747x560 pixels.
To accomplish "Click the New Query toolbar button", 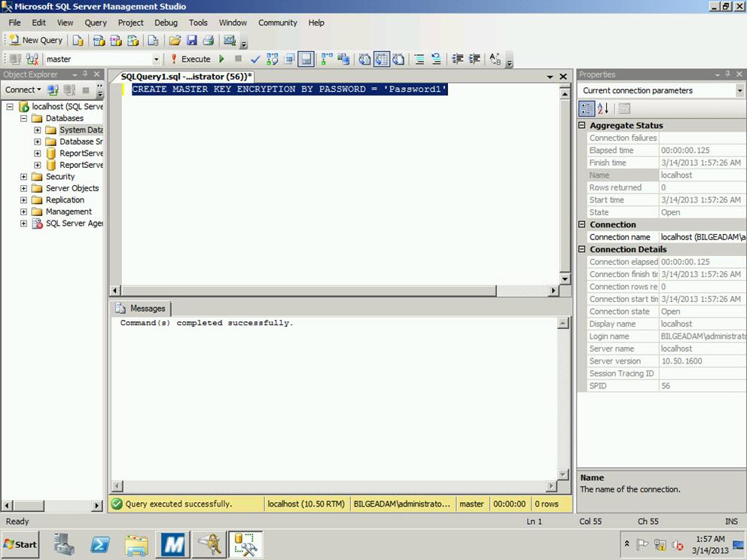I will pyautogui.click(x=36, y=41).
